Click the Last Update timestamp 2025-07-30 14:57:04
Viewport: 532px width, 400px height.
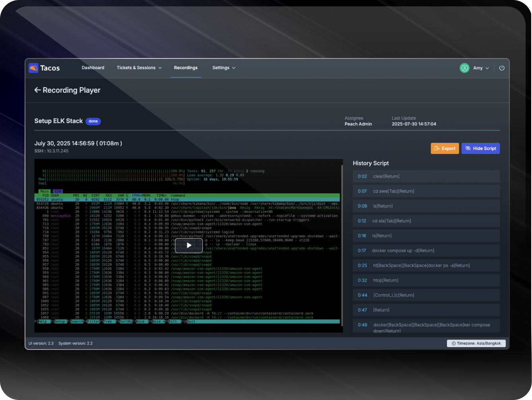click(x=414, y=124)
